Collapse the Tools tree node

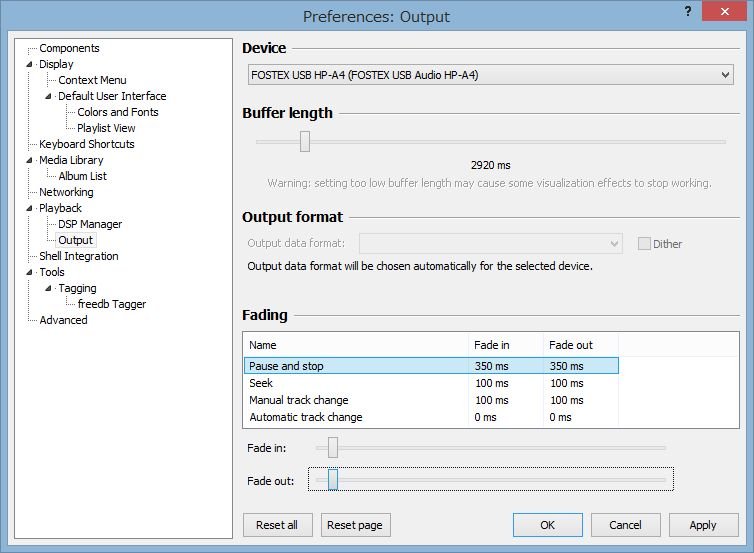[x=29, y=272]
